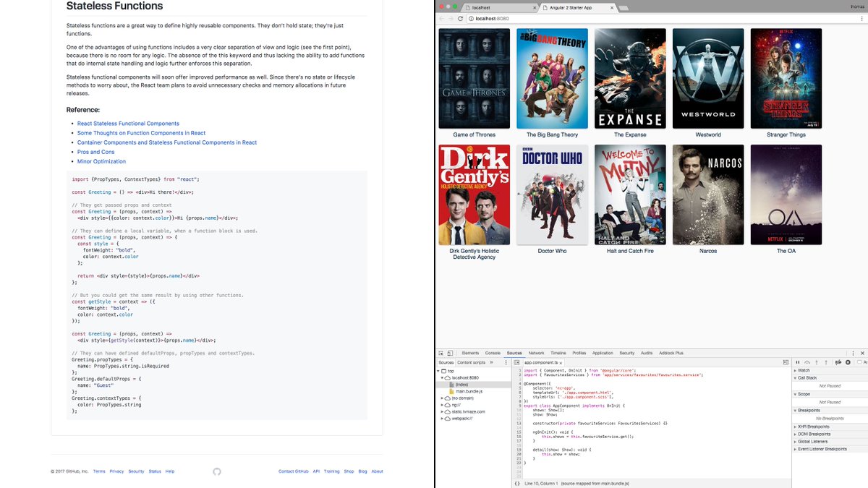Open React Stateless Functional Components link
Screen dimensions: 868x488
[128, 124]
